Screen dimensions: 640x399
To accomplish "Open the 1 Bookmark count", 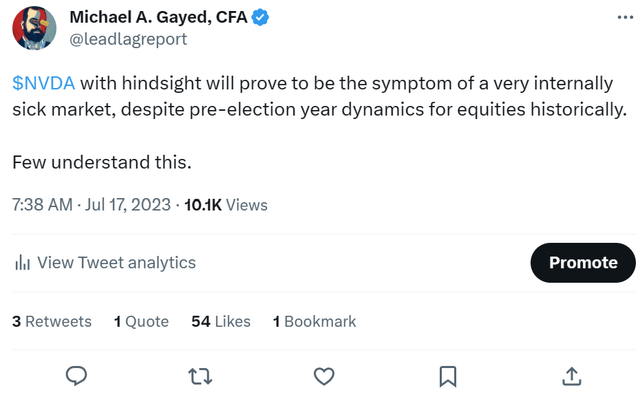I will click(314, 321).
